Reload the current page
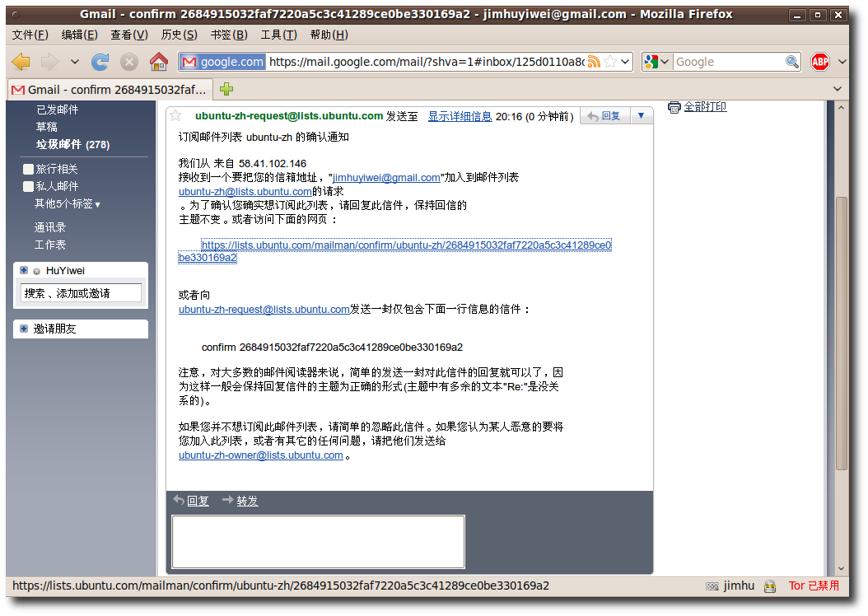Screen dimensions: 868x616 pos(100,62)
